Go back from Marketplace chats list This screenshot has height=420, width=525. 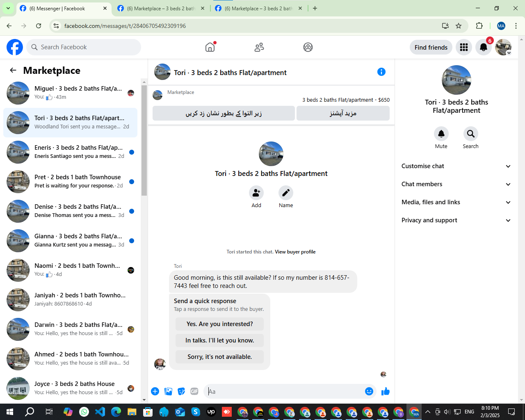[13, 70]
